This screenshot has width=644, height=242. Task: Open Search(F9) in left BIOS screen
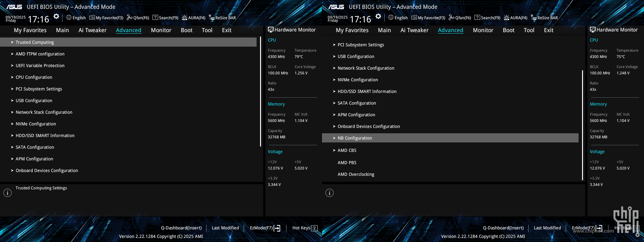165,18
